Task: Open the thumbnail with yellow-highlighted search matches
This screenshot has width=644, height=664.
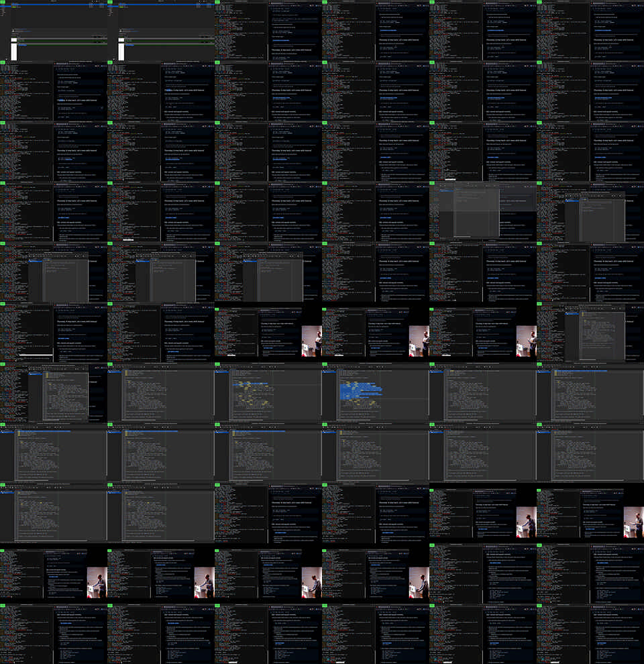Action: tap(268, 392)
